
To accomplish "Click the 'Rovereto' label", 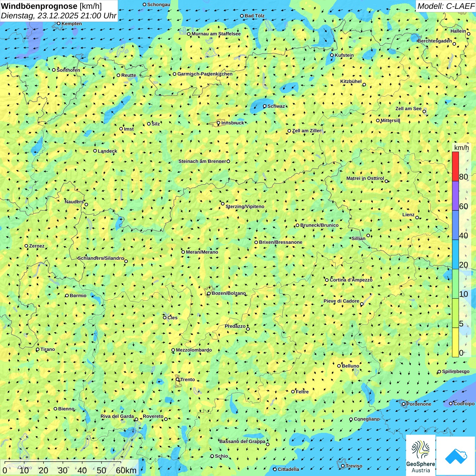I will pos(153,416).
